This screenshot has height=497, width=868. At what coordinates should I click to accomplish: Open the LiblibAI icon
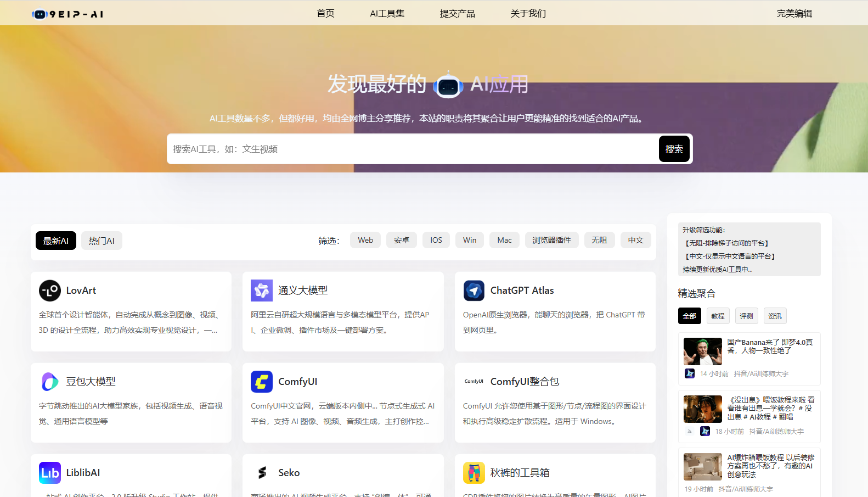tap(50, 473)
